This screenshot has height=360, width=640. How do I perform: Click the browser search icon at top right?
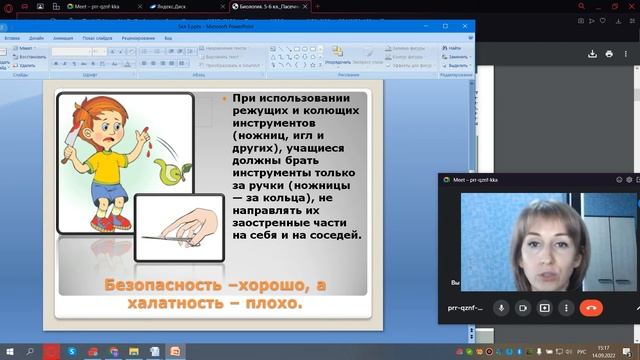(x=581, y=6)
